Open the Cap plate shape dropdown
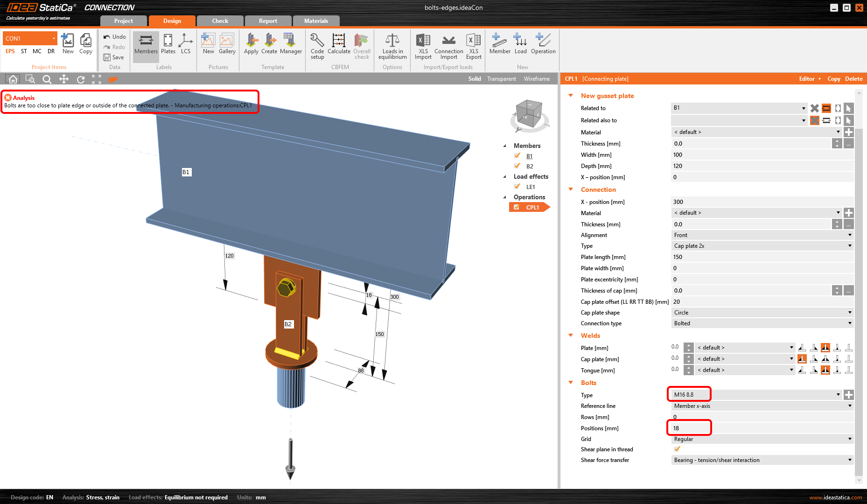 (762, 313)
